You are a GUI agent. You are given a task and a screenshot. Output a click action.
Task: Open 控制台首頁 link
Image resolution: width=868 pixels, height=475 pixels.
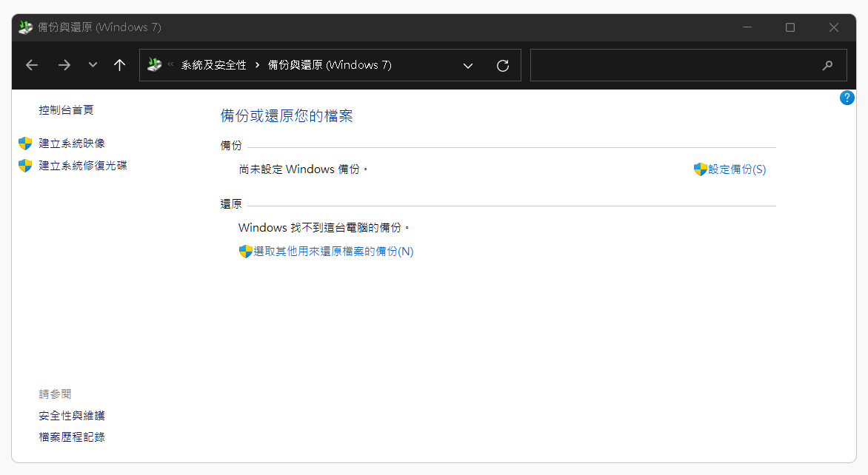(x=67, y=110)
